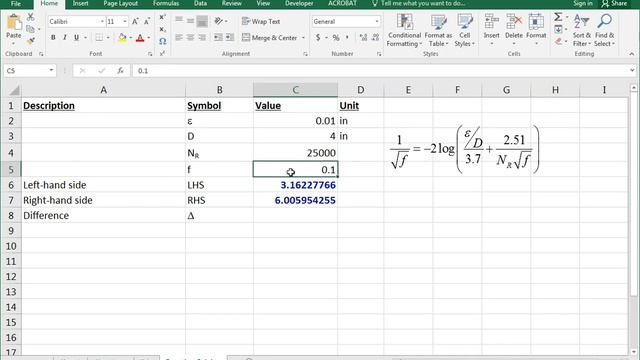Toggle Bold formatting
640x360 pixels.
[x=53, y=38]
